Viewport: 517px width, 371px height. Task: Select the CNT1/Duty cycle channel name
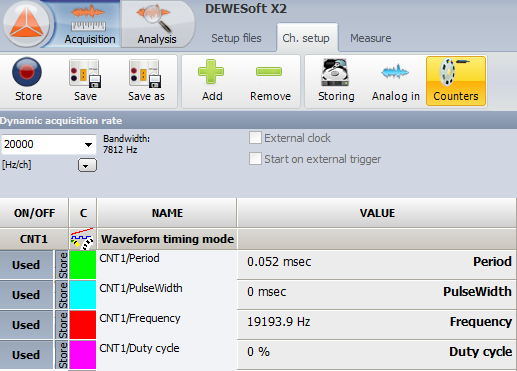139,348
